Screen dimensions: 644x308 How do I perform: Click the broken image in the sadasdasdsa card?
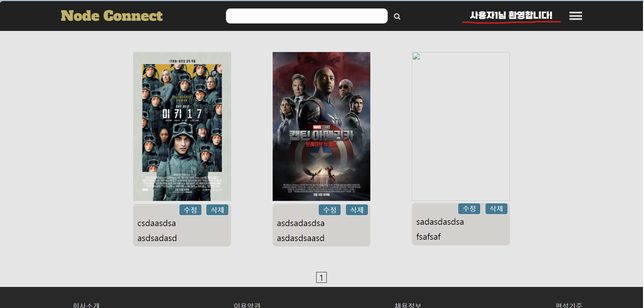pyautogui.click(x=461, y=126)
